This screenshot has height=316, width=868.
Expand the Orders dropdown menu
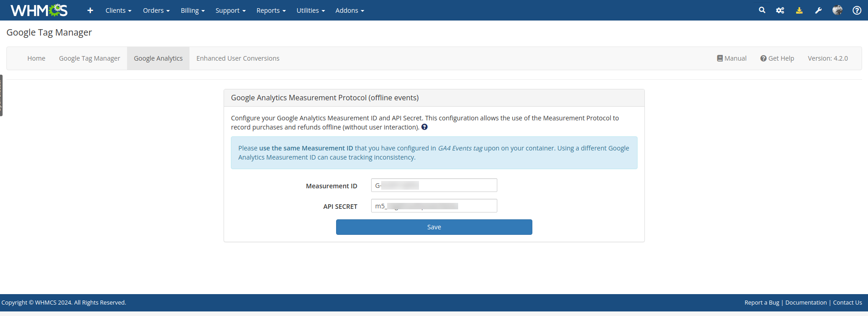(x=156, y=10)
